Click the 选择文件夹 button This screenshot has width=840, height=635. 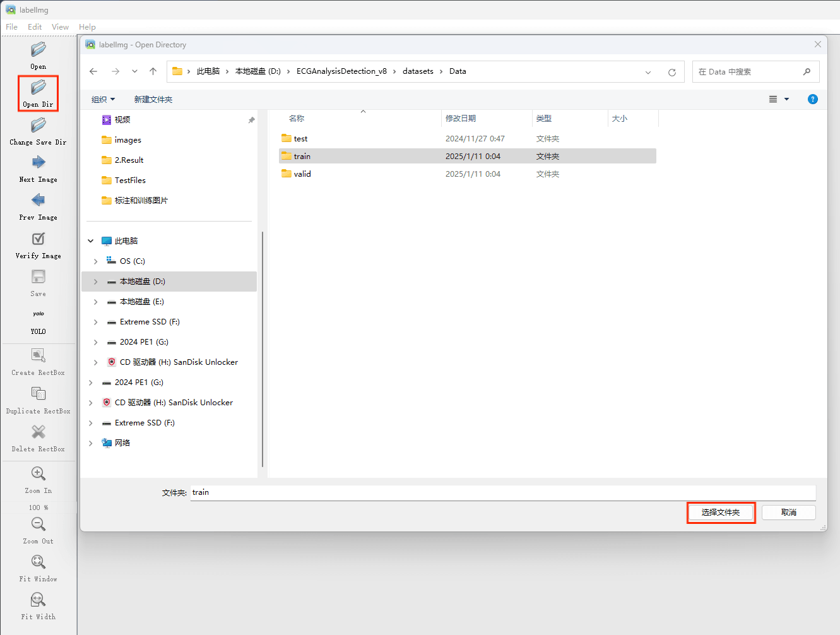pyautogui.click(x=721, y=513)
